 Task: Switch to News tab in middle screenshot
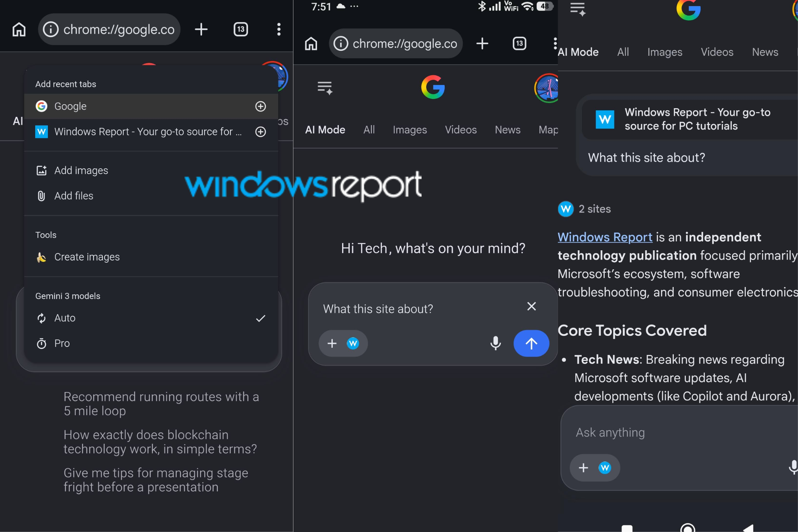coord(507,130)
